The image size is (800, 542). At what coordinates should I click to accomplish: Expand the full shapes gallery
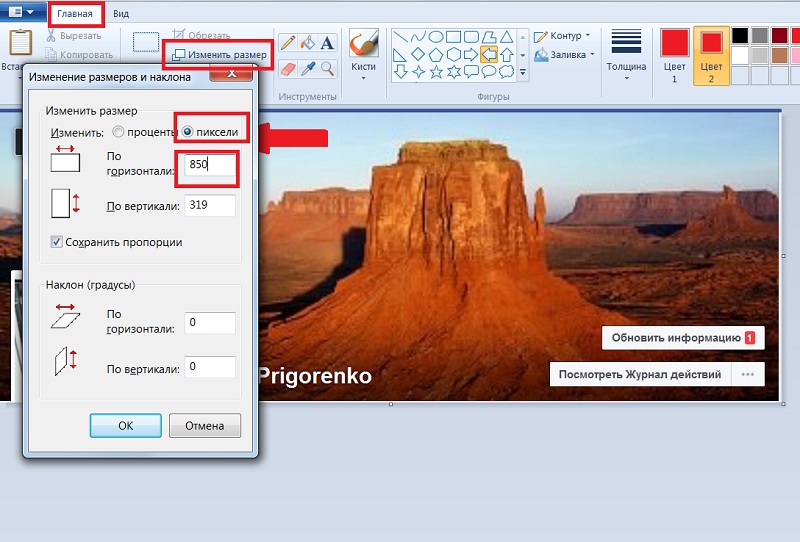pyautogui.click(x=523, y=73)
